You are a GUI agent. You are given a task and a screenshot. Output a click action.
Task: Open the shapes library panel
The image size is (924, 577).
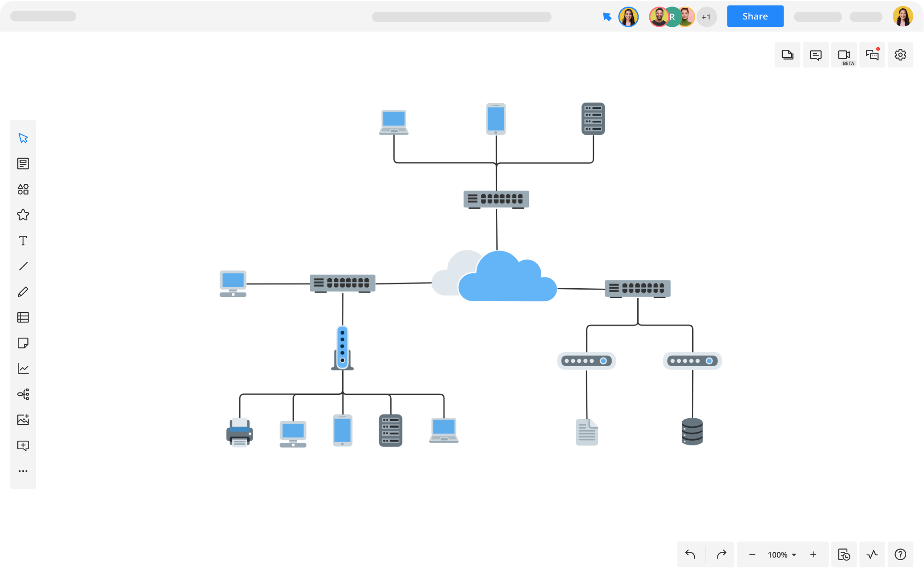point(23,189)
